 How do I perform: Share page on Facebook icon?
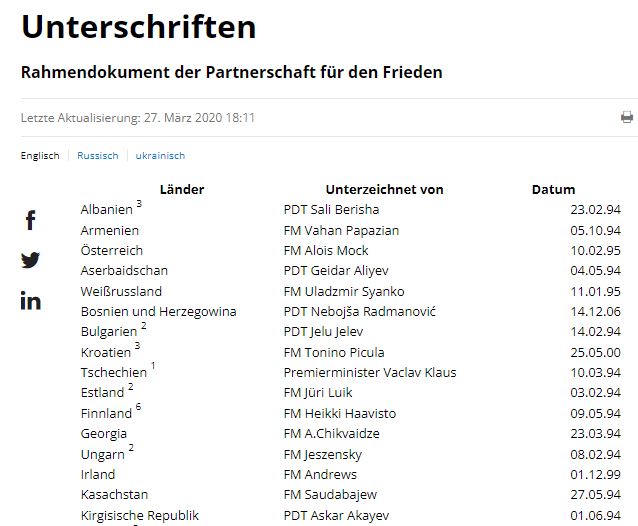point(31,220)
